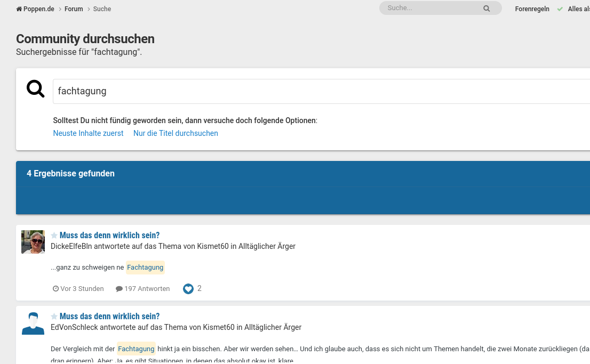Click the blue heart reaction icon

click(x=188, y=289)
